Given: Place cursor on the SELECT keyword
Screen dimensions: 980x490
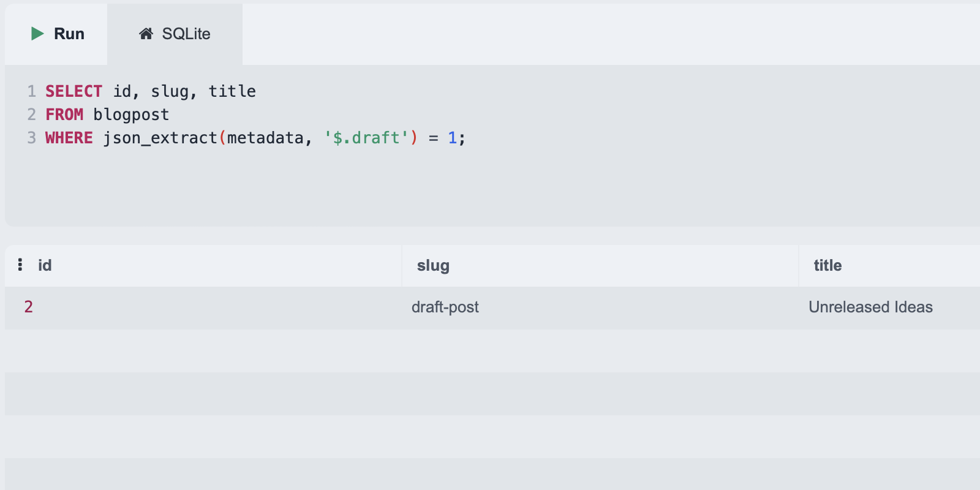Looking at the screenshot, I should 73,91.
